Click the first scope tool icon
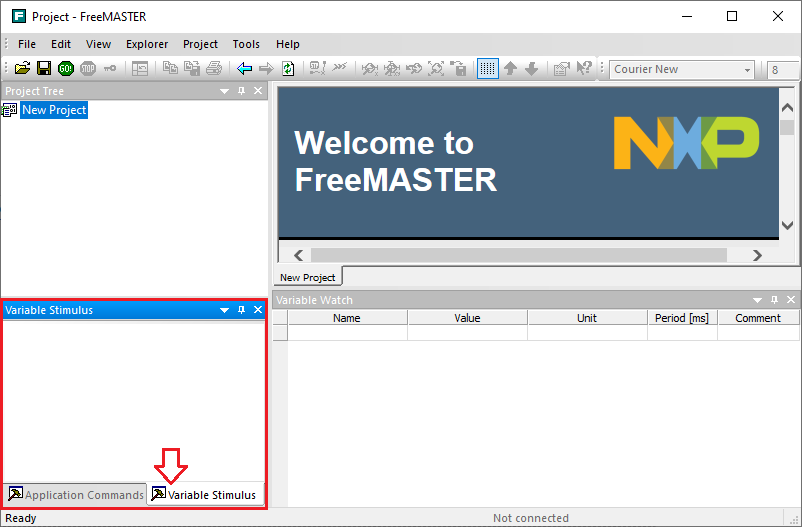The height and width of the screenshot is (527, 802). click(x=370, y=68)
